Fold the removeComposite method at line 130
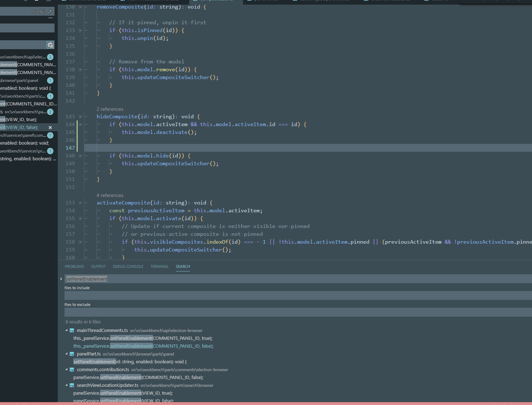 pos(80,7)
